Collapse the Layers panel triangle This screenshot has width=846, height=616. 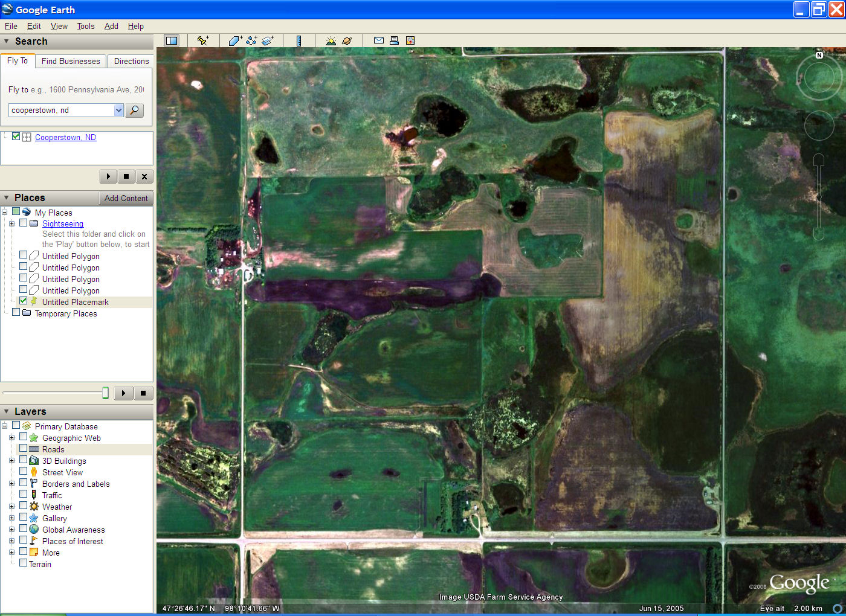pyautogui.click(x=7, y=411)
